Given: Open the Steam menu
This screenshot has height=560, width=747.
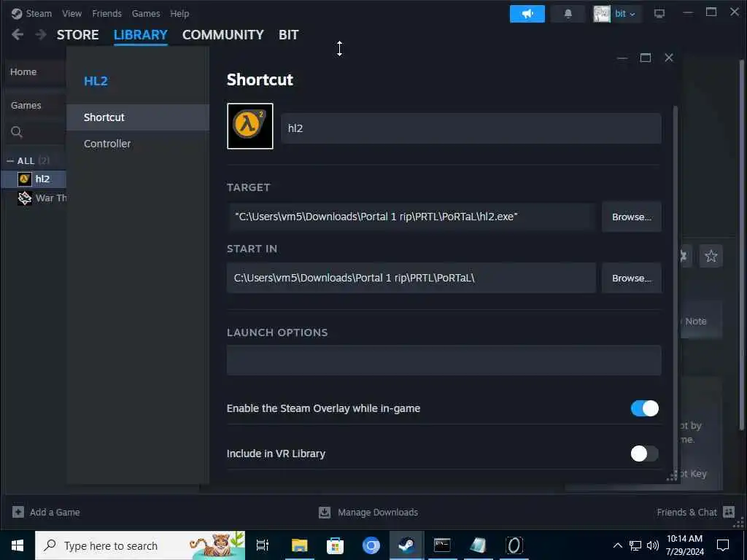Looking at the screenshot, I should 39,13.
